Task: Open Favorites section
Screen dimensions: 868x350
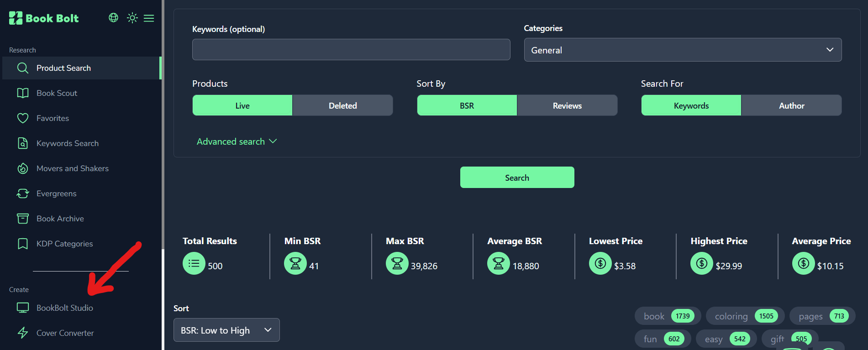Action: 82,118
